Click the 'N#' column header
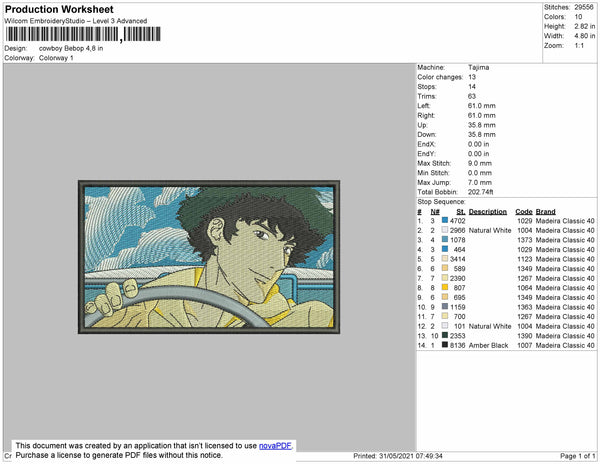This screenshot has width=600, height=464. 435,212
